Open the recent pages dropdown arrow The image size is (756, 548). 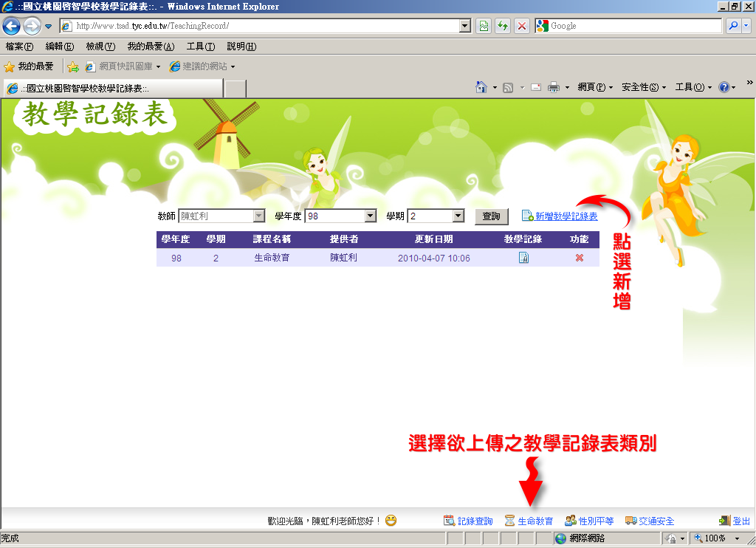tap(48, 26)
